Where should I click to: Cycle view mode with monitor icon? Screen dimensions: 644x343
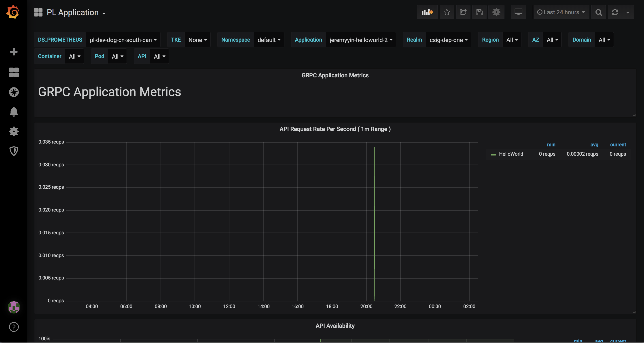click(518, 12)
